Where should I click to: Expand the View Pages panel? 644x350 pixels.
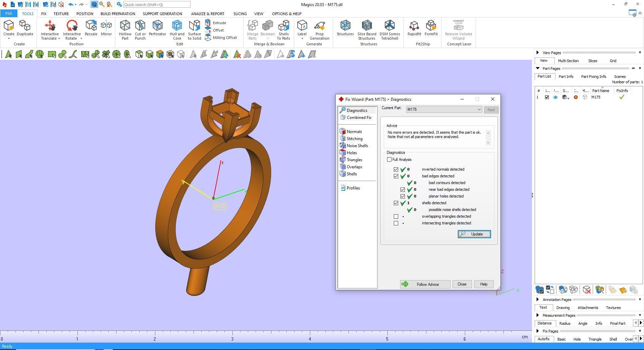(538, 53)
